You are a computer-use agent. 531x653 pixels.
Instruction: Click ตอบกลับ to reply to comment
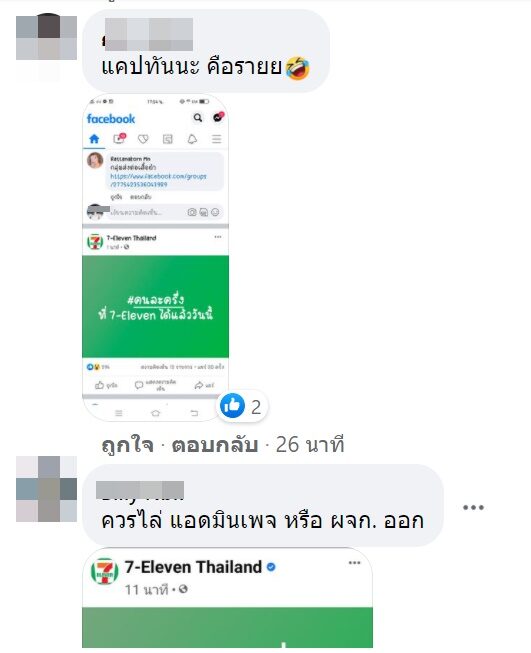coord(215,445)
